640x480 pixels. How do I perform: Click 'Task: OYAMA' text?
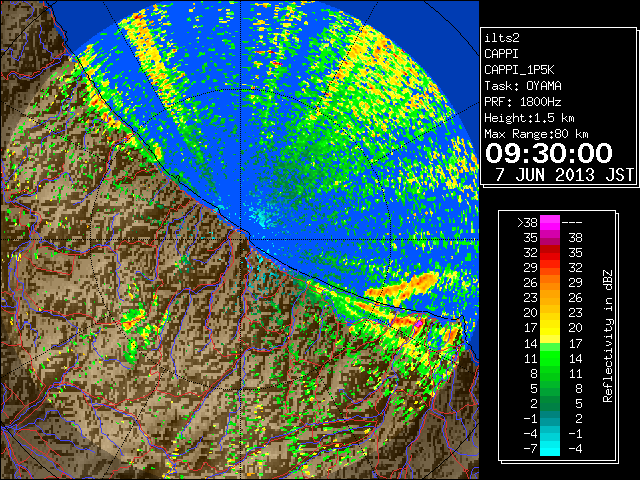pyautogui.click(x=522, y=86)
